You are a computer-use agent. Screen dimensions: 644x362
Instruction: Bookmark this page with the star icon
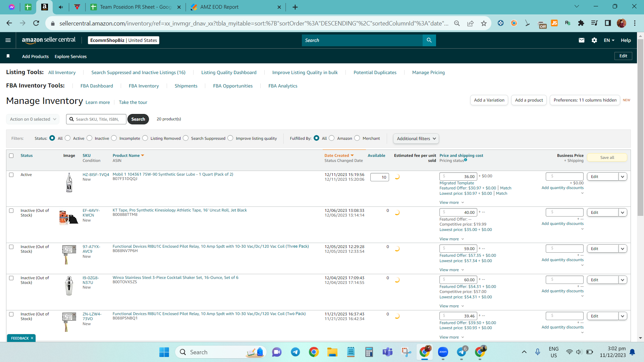[x=484, y=23]
